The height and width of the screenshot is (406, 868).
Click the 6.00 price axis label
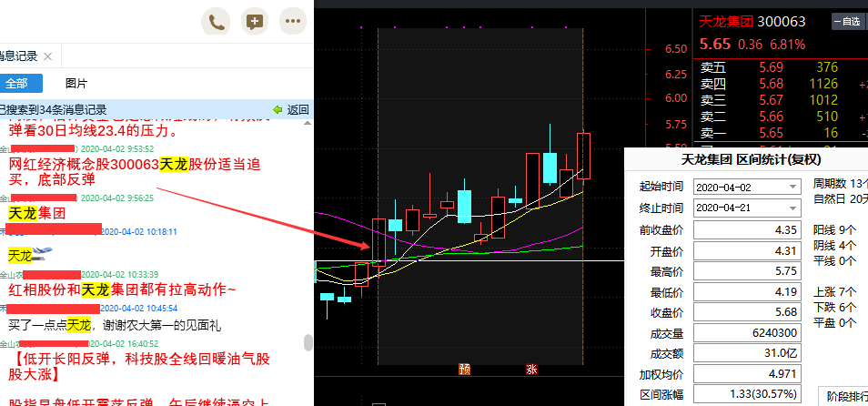pyautogui.click(x=675, y=98)
